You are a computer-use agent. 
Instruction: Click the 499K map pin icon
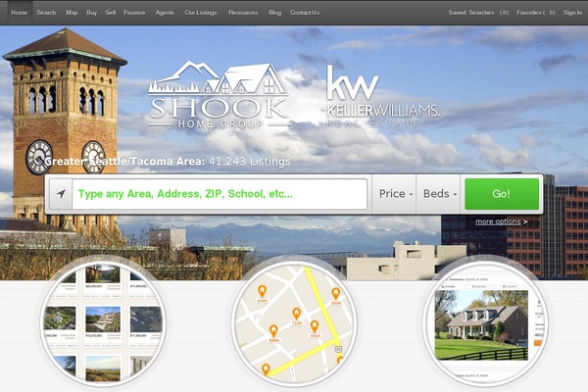coord(315,326)
